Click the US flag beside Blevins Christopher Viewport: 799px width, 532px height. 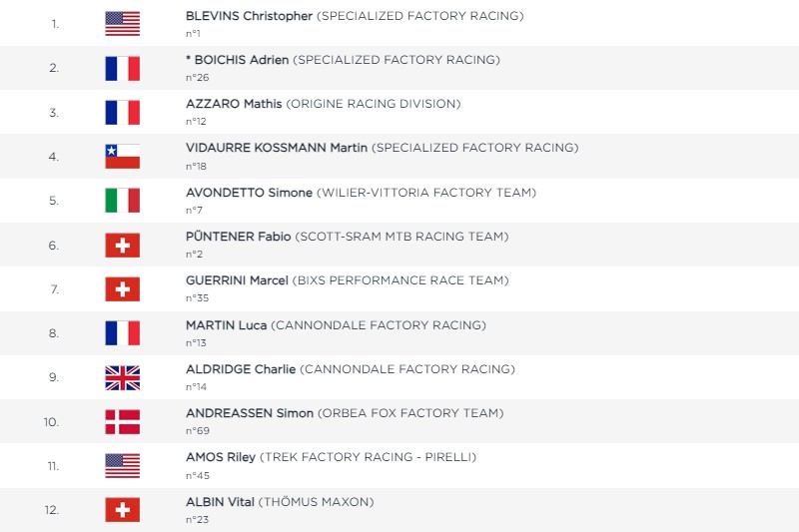pos(122,24)
